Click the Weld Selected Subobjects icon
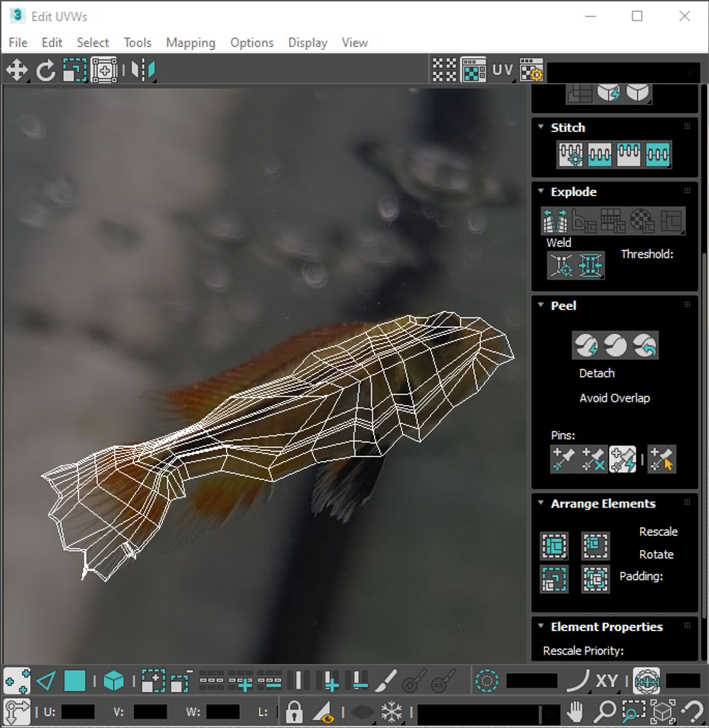This screenshot has width=709, height=728. pyautogui.click(x=590, y=266)
